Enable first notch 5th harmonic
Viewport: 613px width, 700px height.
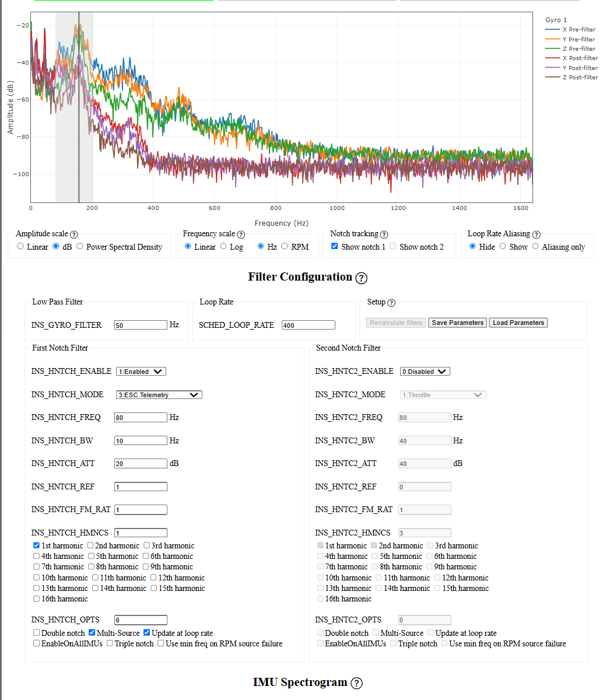pyautogui.click(x=92, y=556)
